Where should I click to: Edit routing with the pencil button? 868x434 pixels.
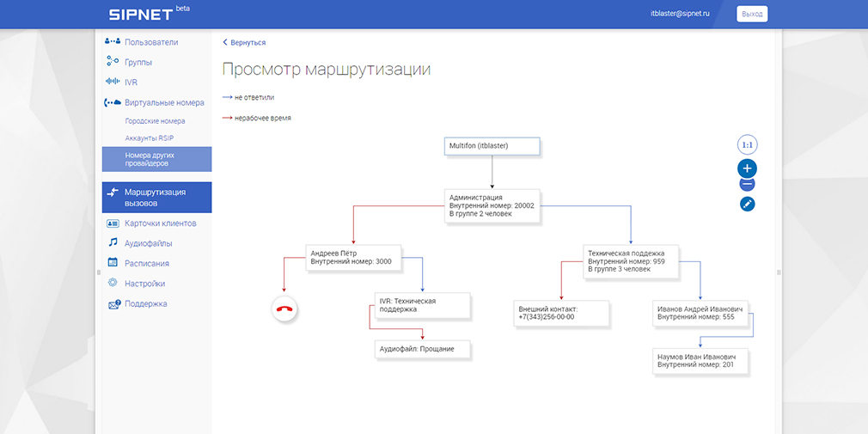(748, 205)
